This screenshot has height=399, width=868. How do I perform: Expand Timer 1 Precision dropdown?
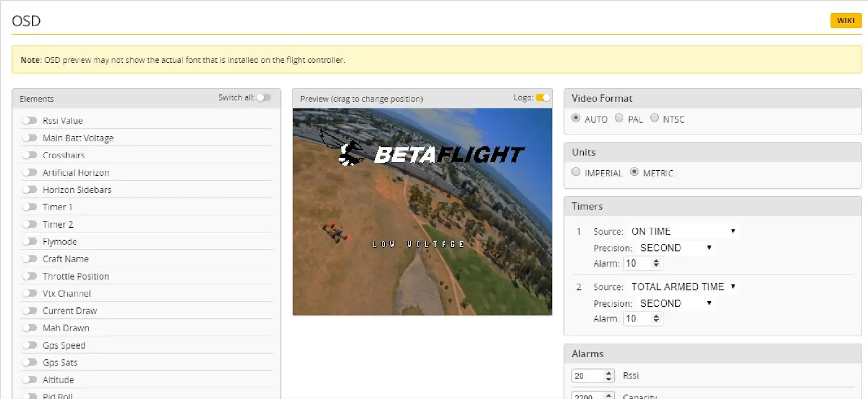coord(675,248)
